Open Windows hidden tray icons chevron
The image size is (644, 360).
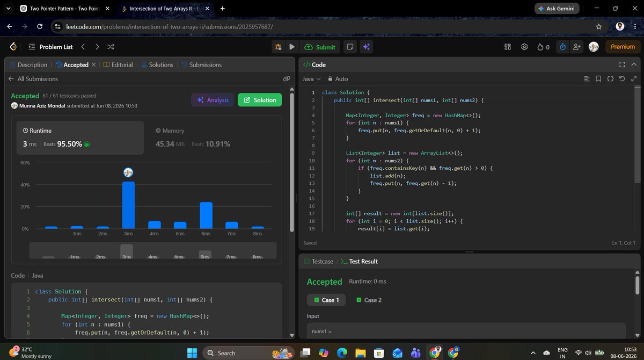(532, 352)
